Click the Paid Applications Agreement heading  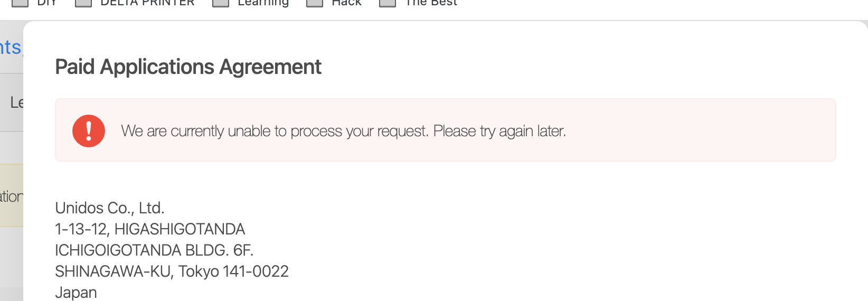pyautogui.click(x=188, y=67)
